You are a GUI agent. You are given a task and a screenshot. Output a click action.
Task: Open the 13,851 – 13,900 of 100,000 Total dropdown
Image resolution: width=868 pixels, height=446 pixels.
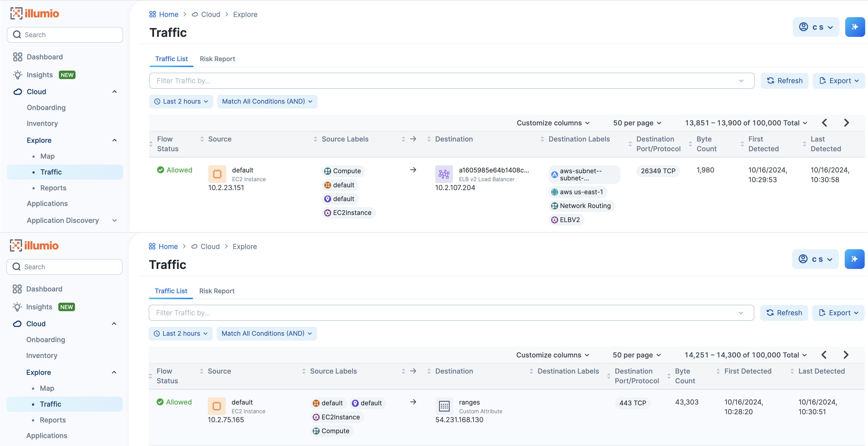point(746,123)
